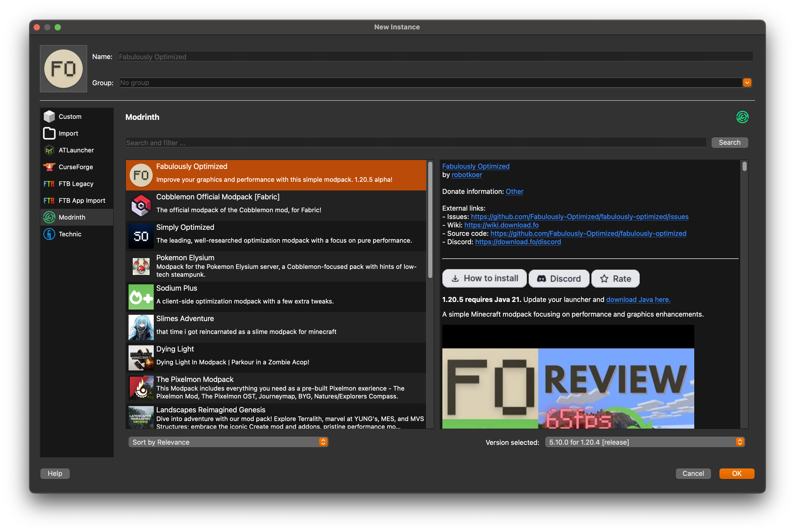Image resolution: width=795 pixels, height=532 pixels.
Task: Select the Sodium Plus modpack row
Action: point(276,297)
